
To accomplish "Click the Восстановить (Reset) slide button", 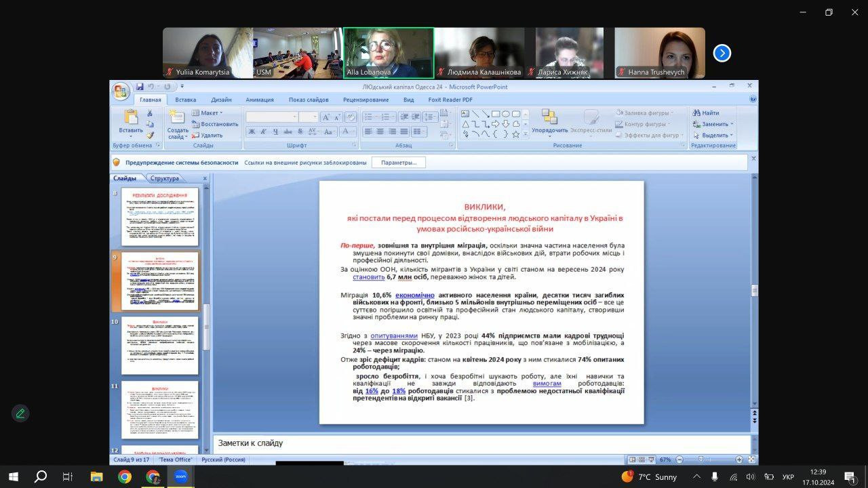I will 215,124.
